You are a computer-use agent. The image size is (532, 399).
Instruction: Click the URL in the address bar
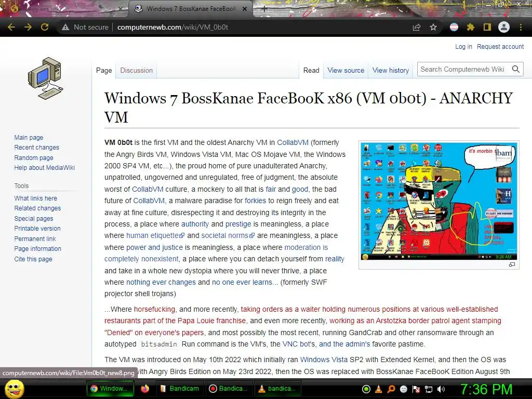172,27
